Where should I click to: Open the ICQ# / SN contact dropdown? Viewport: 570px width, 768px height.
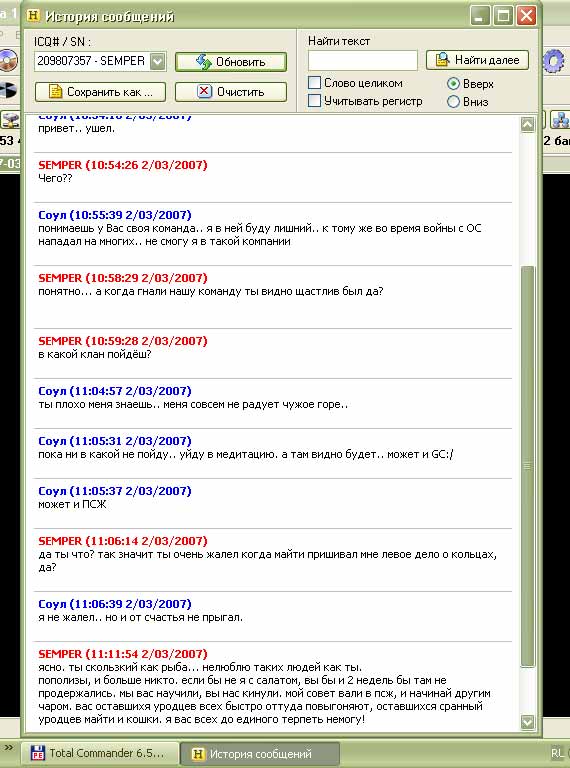[x=157, y=61]
